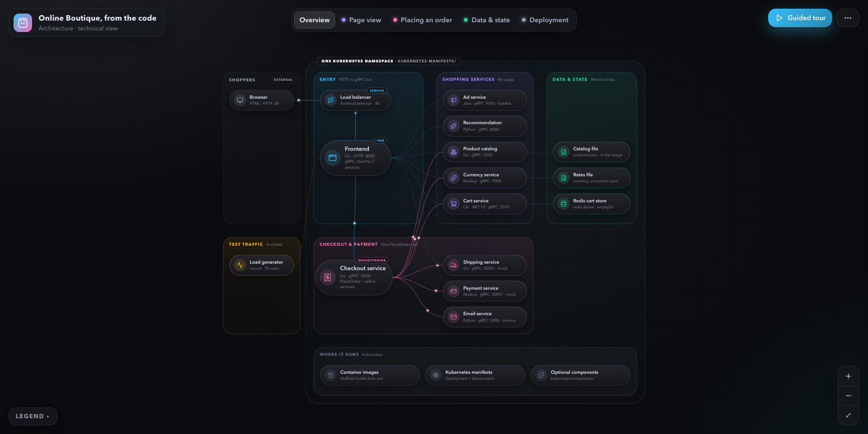Click the Online Boutique shopping bag logo

click(23, 23)
